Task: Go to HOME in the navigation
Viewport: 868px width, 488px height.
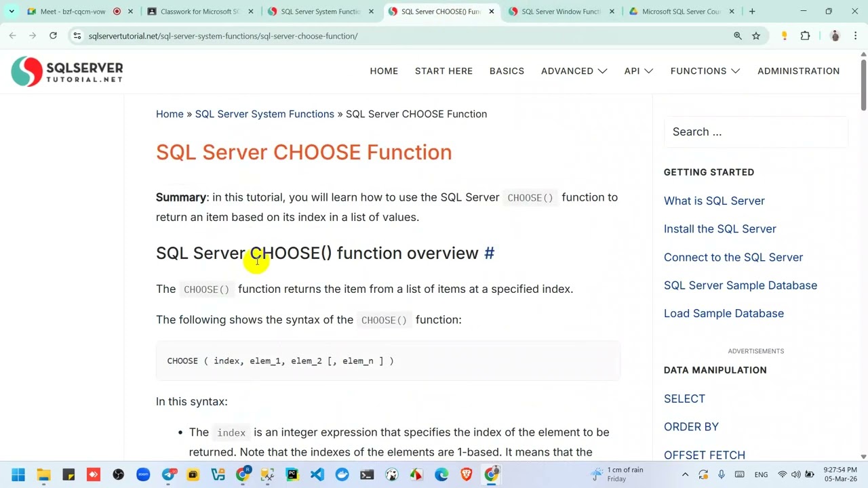Action: (384, 70)
